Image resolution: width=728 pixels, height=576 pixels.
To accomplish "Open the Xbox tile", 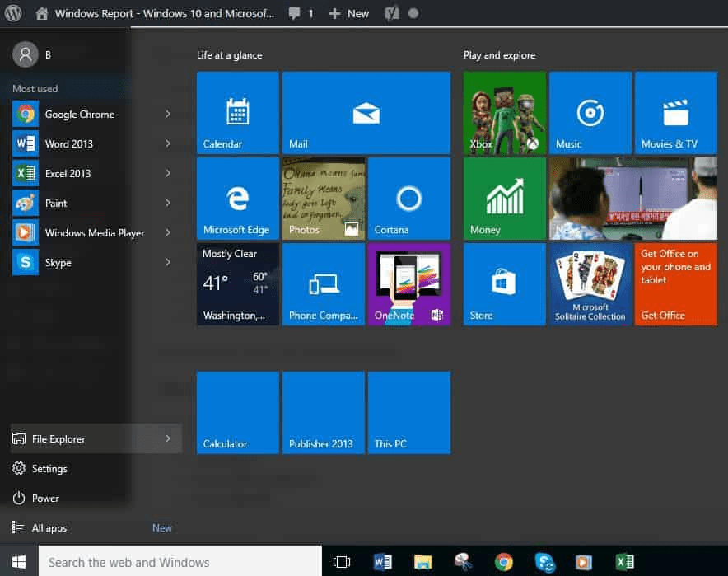I will (x=503, y=113).
